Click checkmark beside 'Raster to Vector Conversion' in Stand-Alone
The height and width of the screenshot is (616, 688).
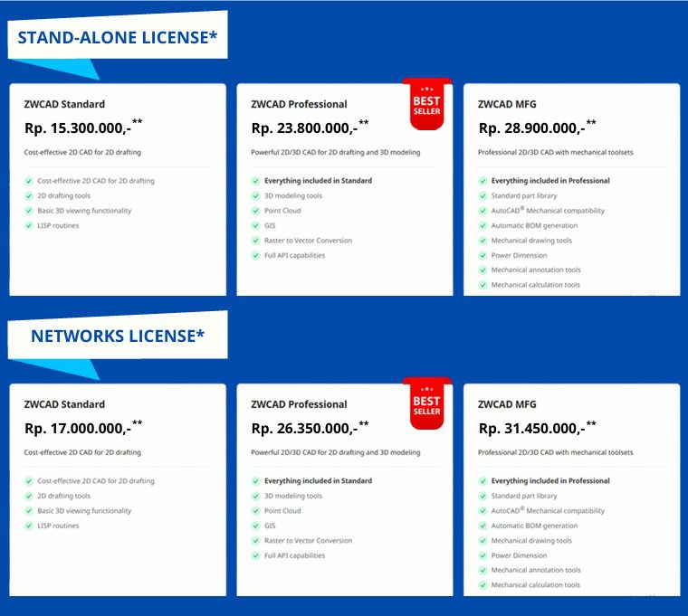(x=256, y=241)
